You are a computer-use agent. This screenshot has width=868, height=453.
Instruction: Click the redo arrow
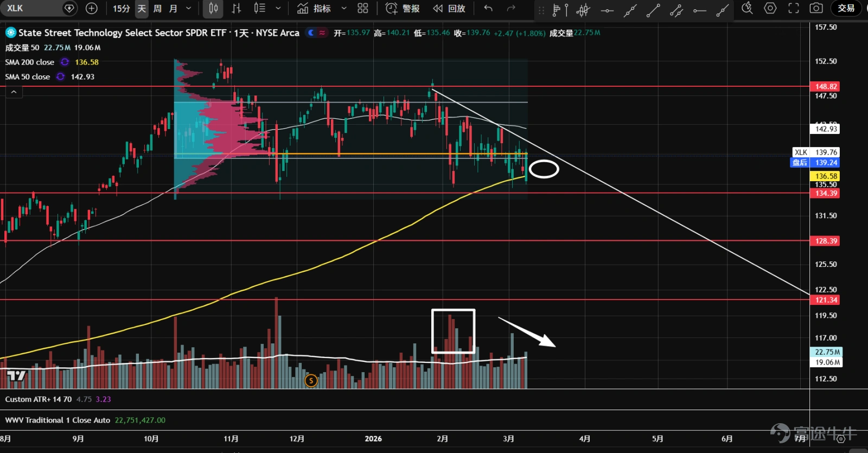511,8
